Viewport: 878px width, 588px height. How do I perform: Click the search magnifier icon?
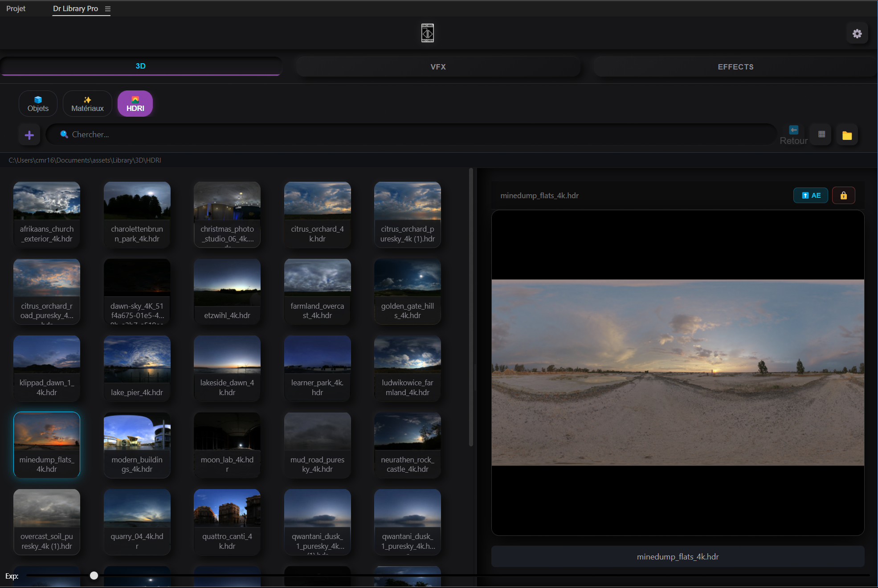[x=64, y=134]
